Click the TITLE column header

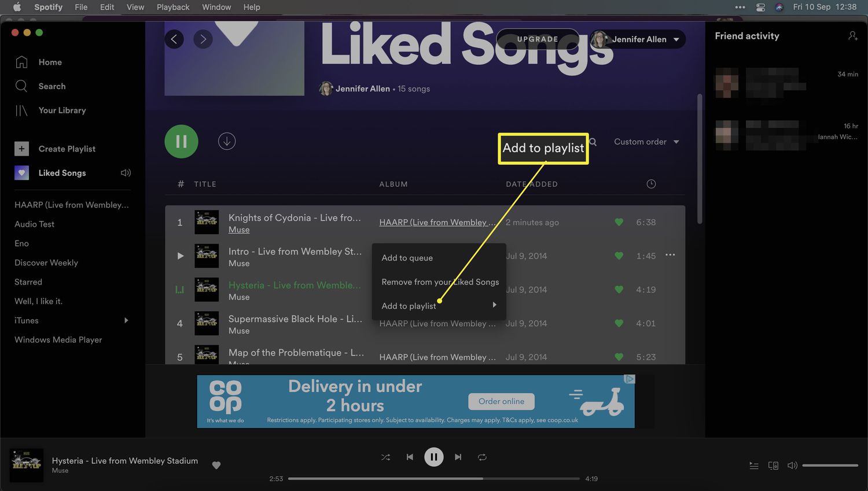(x=205, y=184)
